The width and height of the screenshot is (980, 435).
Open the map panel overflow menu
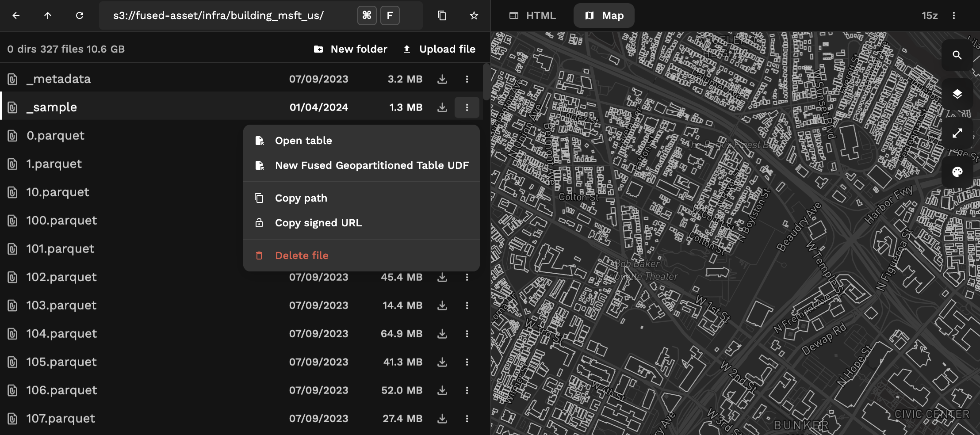(954, 15)
